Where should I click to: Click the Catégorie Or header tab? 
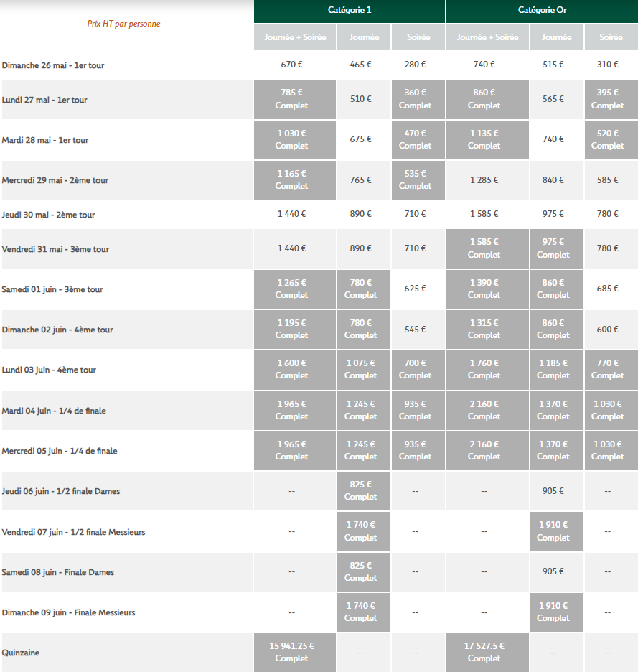(542, 11)
